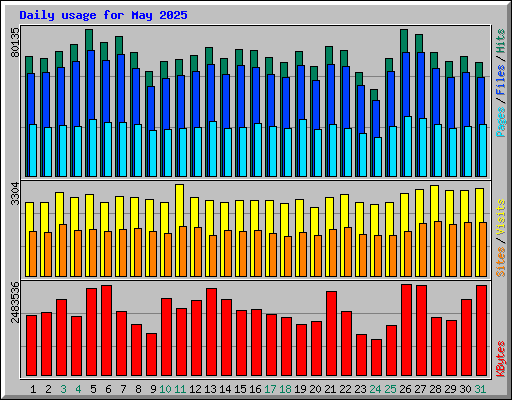This screenshot has height=400, width=512.
Task: Click the cyan Pages bar for day 26
Action: (x=408, y=146)
